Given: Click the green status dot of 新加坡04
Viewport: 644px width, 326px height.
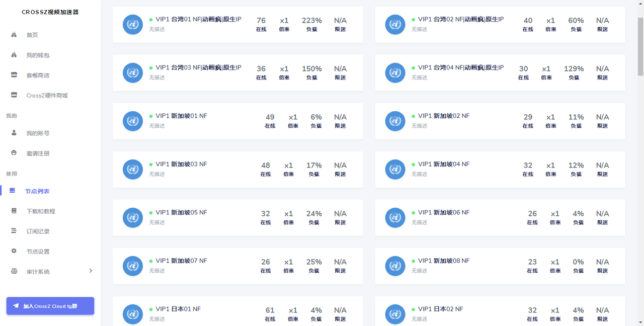Looking at the screenshot, I should pos(414,165).
